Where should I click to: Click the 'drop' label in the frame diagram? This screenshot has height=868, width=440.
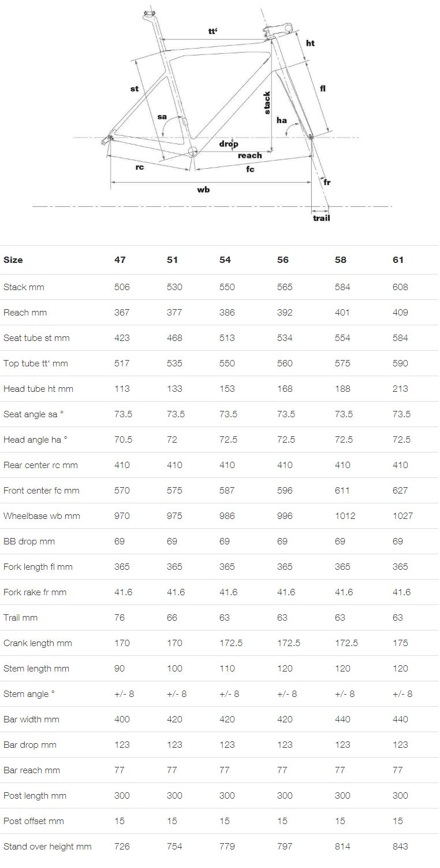[229, 144]
